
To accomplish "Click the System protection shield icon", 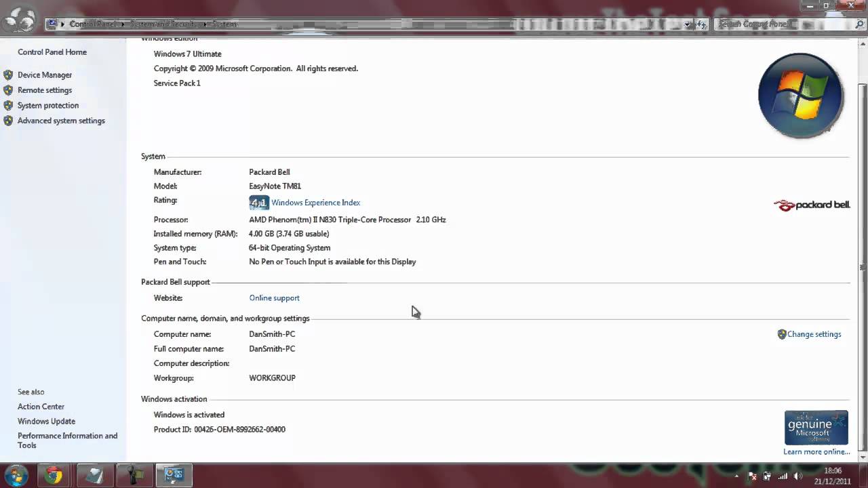I will [x=8, y=106].
